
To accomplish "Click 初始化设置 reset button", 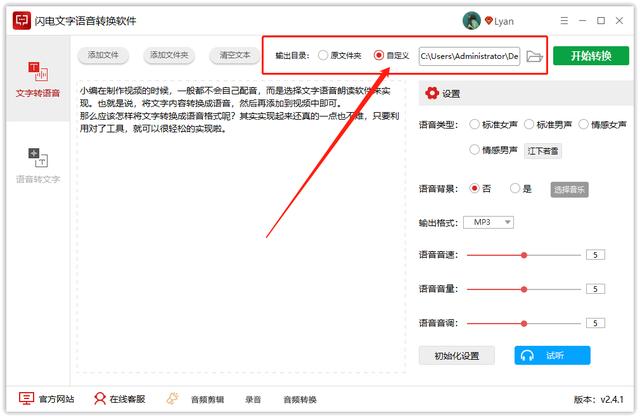I will (457, 356).
